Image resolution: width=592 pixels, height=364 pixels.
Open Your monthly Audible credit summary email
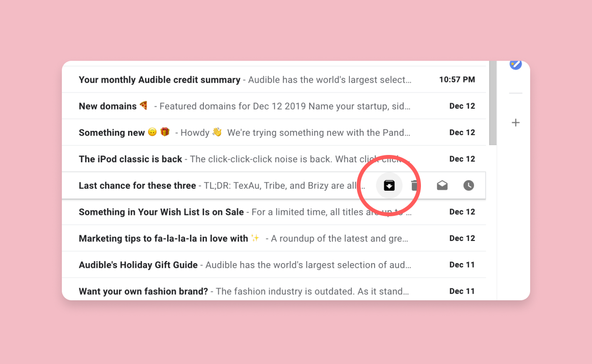point(274,80)
